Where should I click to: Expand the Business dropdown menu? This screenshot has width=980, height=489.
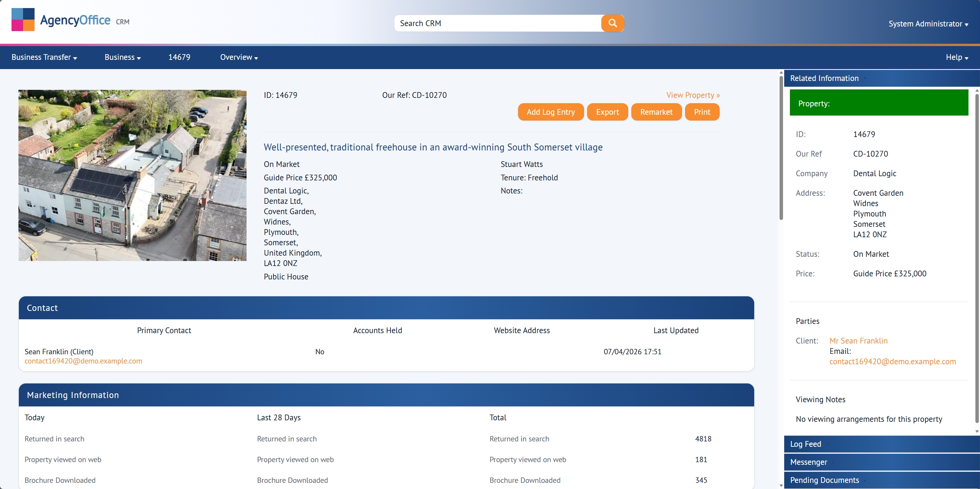click(122, 57)
